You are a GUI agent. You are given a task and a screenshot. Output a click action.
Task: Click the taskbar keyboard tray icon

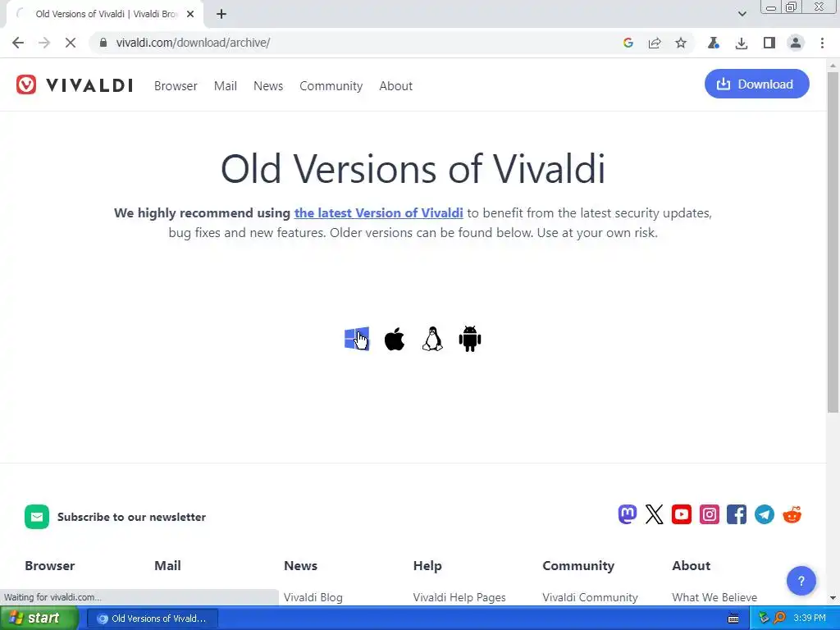coord(733,619)
